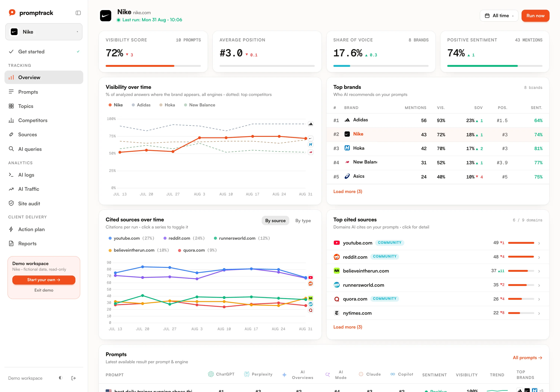The height and width of the screenshot is (392, 560).
Task: Expand runnersworld.com row chevron
Action: click(539, 285)
